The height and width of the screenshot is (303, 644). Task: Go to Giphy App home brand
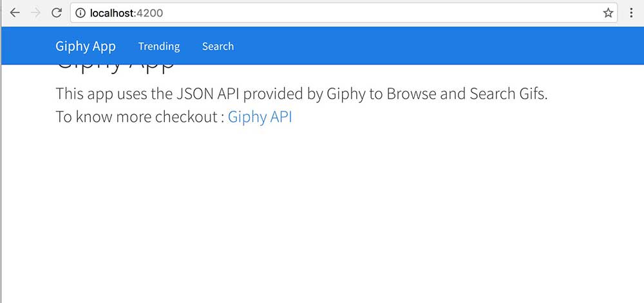tap(86, 46)
